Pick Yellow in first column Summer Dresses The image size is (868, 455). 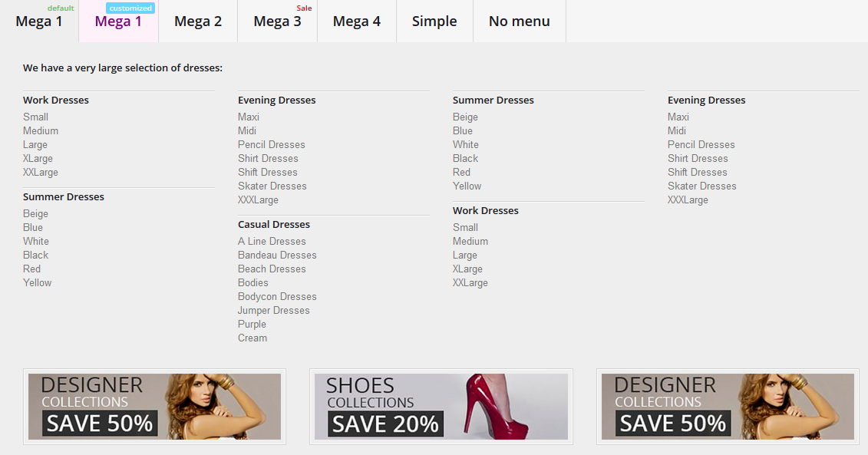point(37,283)
